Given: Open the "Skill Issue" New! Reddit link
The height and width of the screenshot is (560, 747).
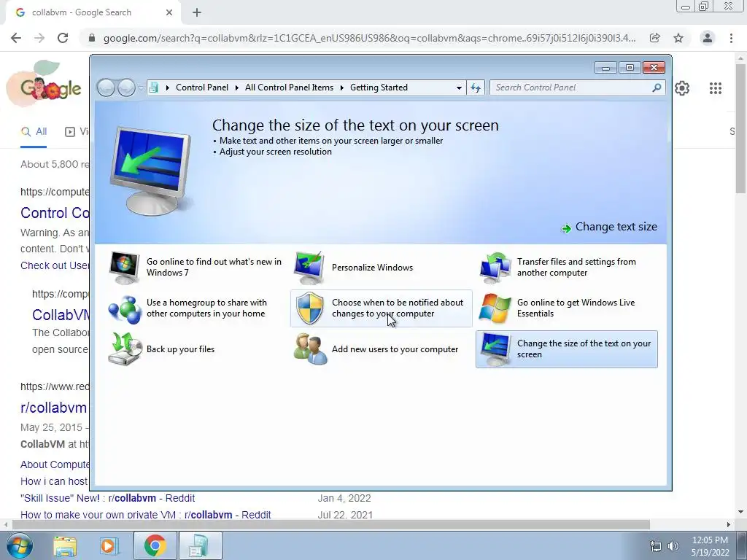Looking at the screenshot, I should coord(108,498).
